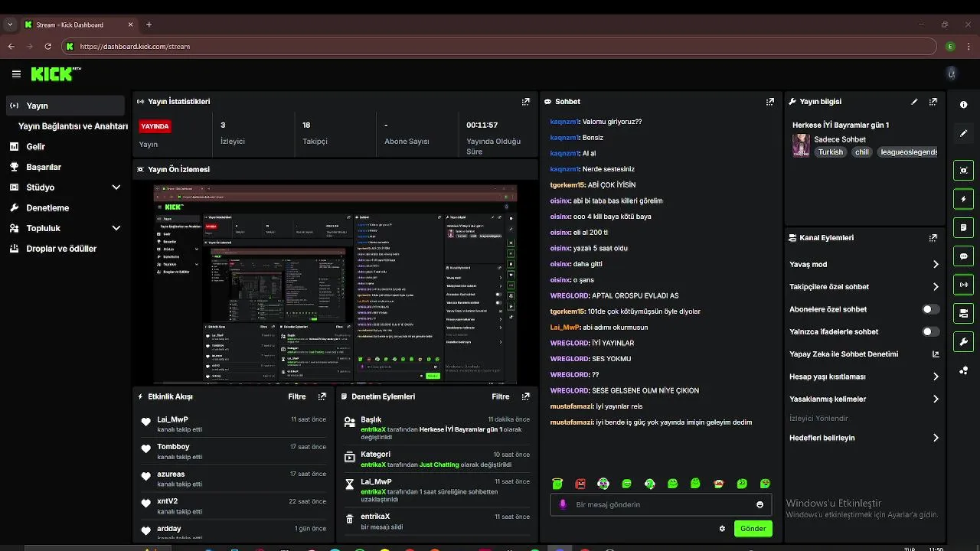
Task: Expand the Topluluk sidebar section
Action: click(116, 228)
